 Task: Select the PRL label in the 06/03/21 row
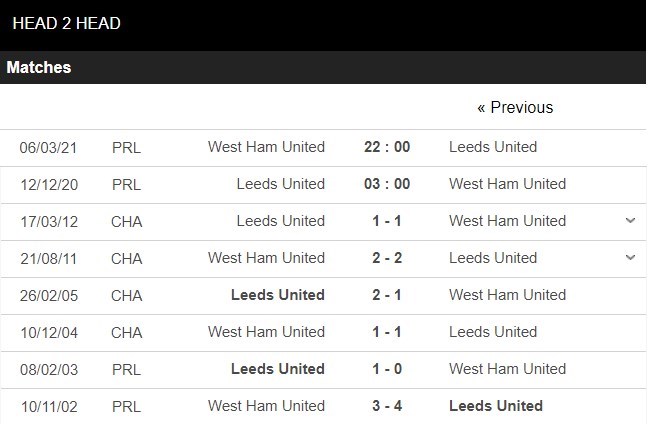click(x=126, y=147)
